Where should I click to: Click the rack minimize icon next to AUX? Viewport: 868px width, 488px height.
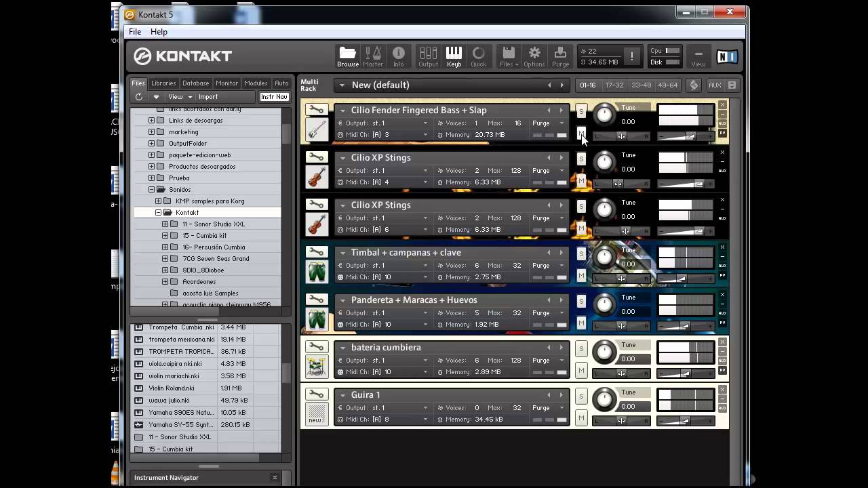(732, 85)
